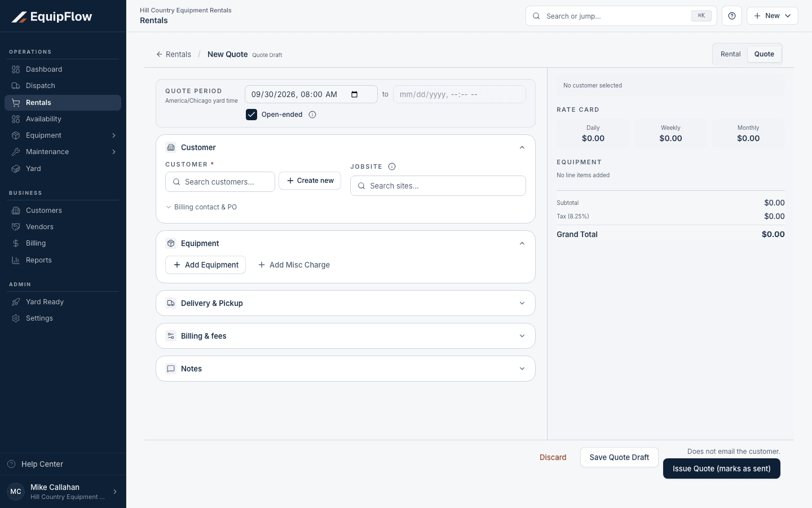Click the Add Equipment button

point(205,265)
